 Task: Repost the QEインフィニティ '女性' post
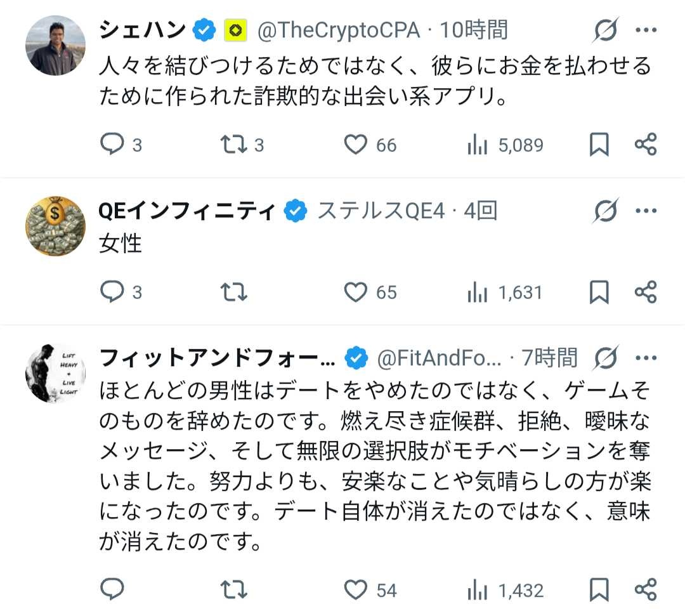click(232, 292)
